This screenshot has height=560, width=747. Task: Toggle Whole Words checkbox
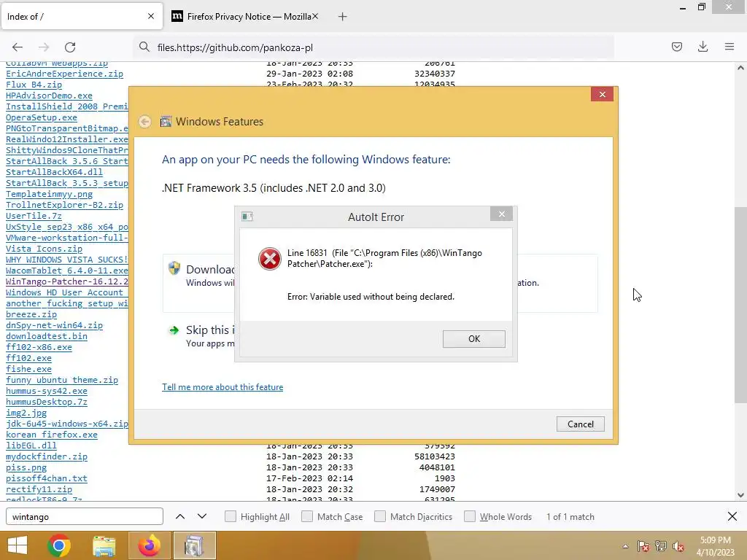click(x=470, y=516)
